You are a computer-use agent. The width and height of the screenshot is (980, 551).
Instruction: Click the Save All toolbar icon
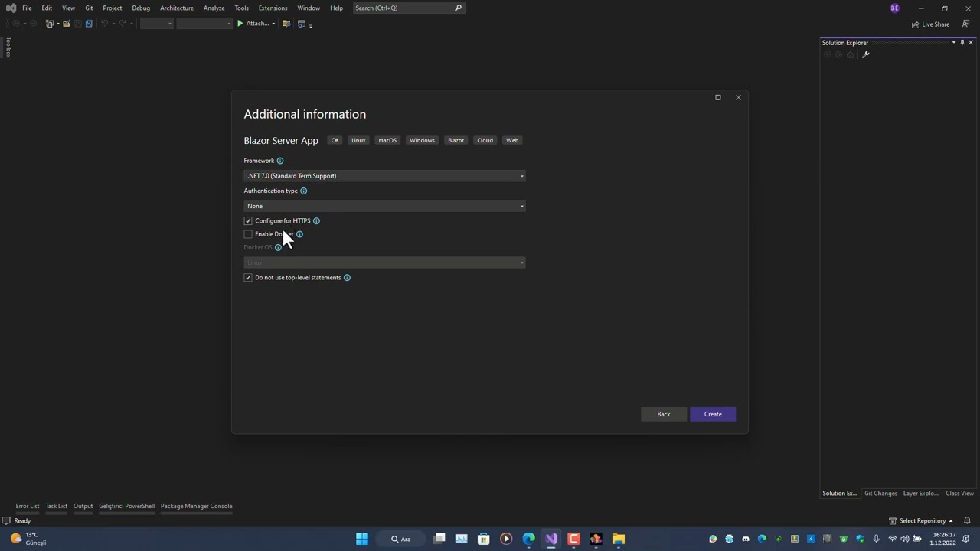[x=89, y=24]
